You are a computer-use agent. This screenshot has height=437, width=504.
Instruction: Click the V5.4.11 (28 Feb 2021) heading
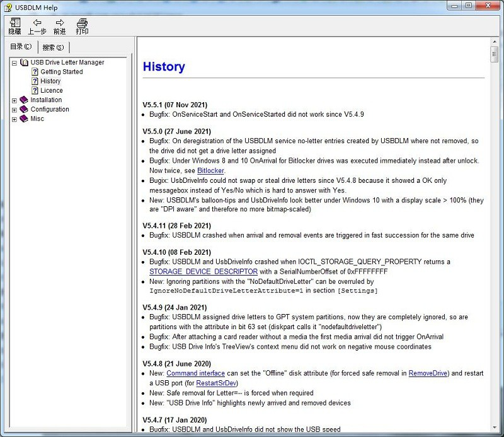(x=177, y=226)
